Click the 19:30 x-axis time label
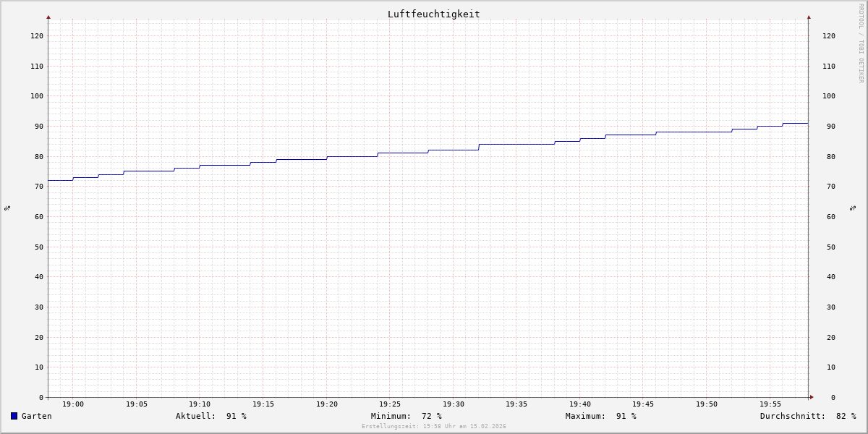Image resolution: width=868 pixels, height=434 pixels. click(x=454, y=404)
